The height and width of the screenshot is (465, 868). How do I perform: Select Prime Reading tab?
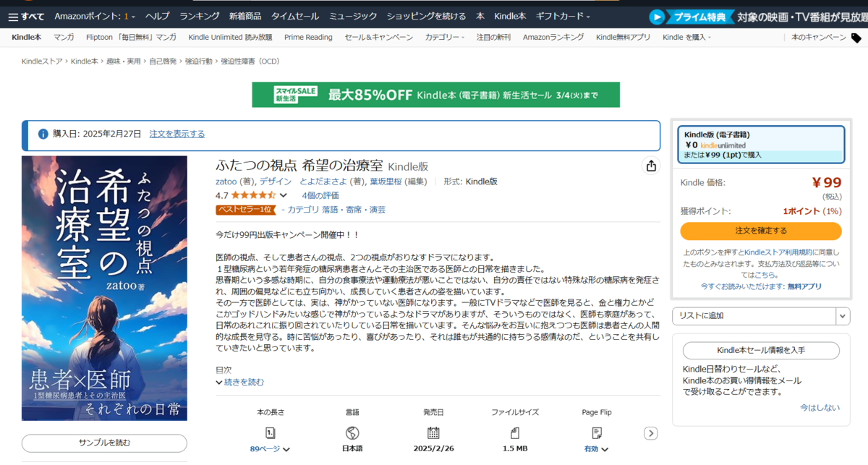click(308, 38)
